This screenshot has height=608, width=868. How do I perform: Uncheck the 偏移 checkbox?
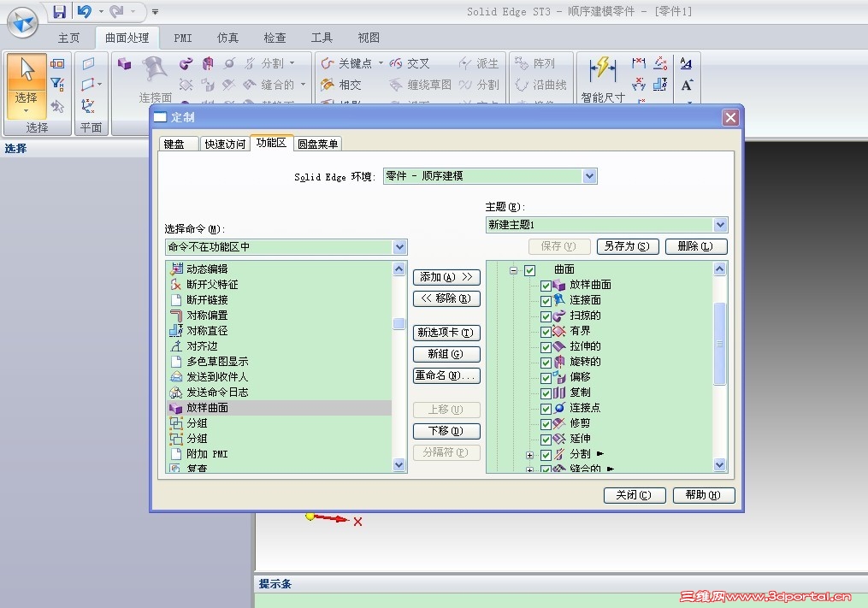(x=546, y=378)
